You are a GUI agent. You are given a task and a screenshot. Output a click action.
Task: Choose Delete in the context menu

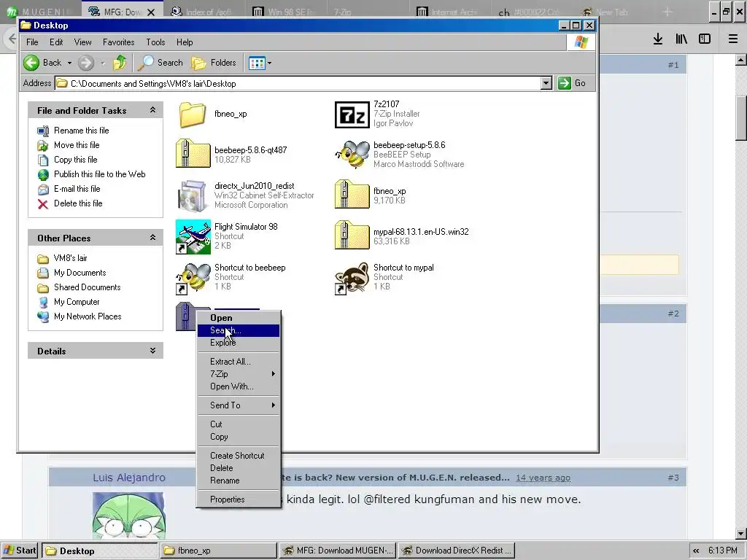coord(239,468)
